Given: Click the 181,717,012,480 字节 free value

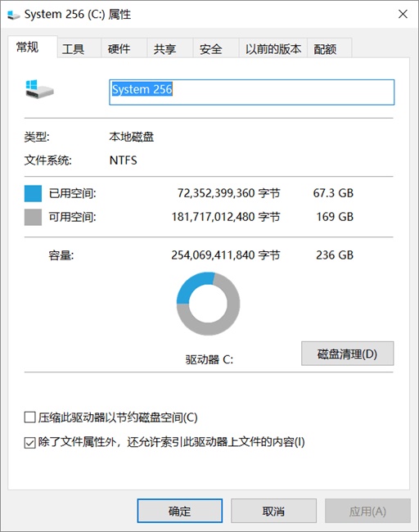Looking at the screenshot, I should tap(226, 216).
